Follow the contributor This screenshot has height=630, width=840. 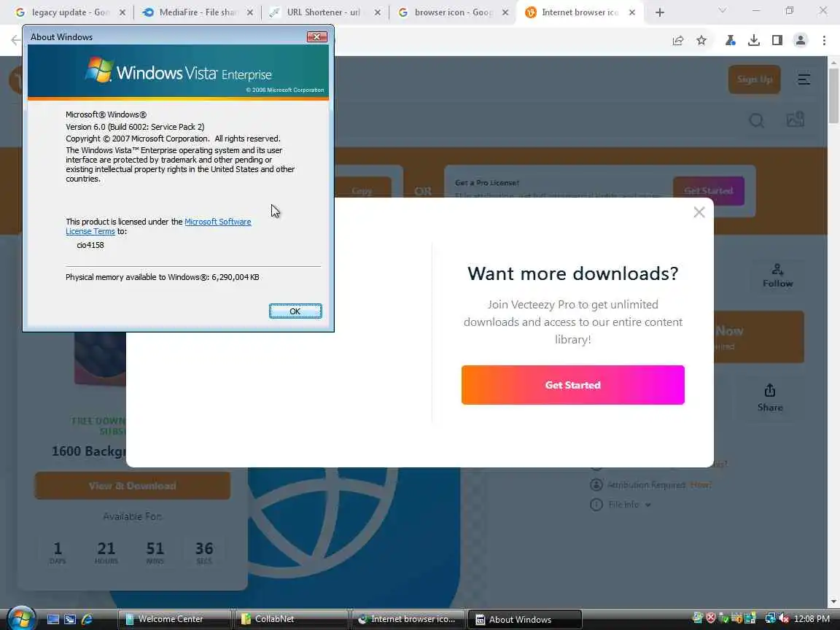point(777,276)
